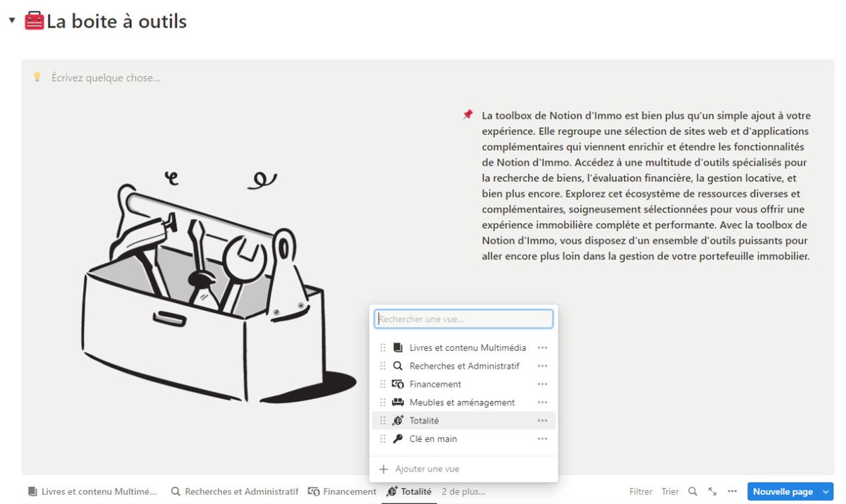Click the Nouvelle page button

tap(783, 492)
